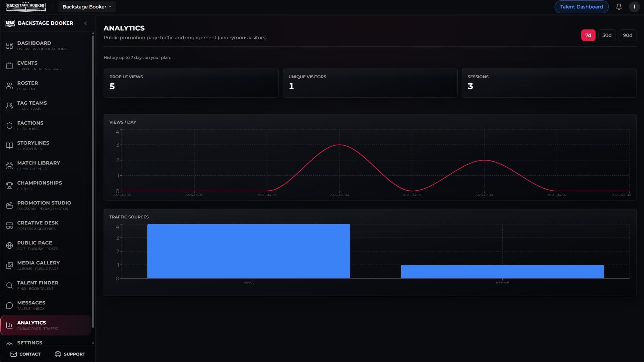Viewport: 644px width, 362px height.
Task: Click the notification bell icon
Action: (619, 7)
